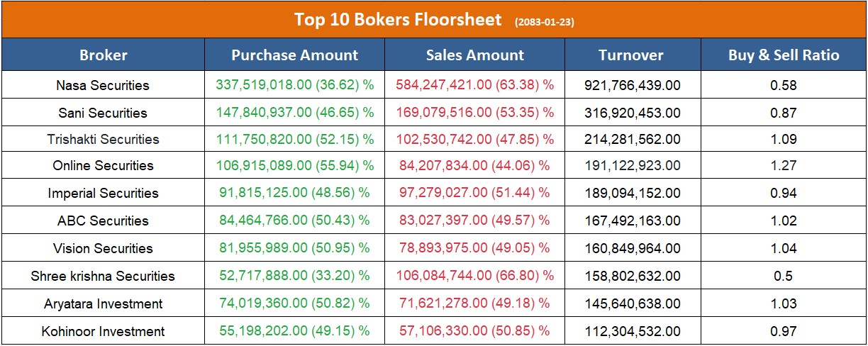Click the Sani Securities row name
This screenshot has width=868, height=346.
(104, 113)
